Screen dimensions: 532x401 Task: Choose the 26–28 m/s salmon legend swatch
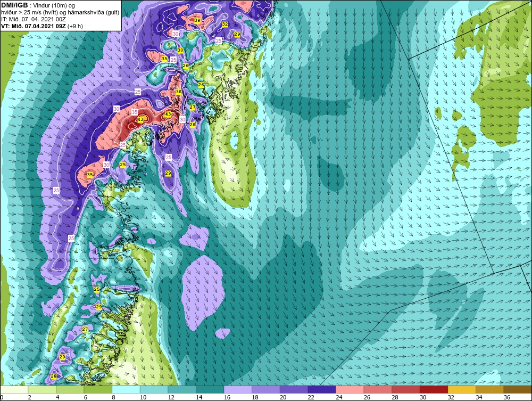pyautogui.click(x=378, y=389)
